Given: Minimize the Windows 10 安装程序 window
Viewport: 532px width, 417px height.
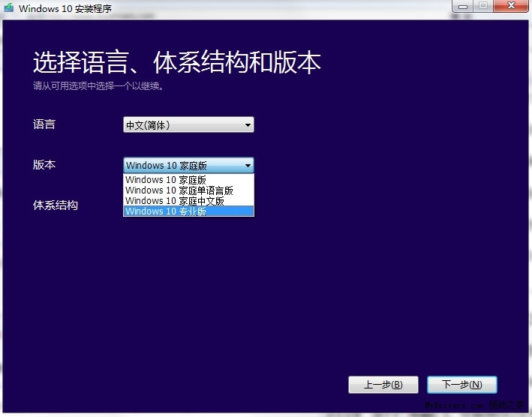Looking at the screenshot, I should click(463, 6).
